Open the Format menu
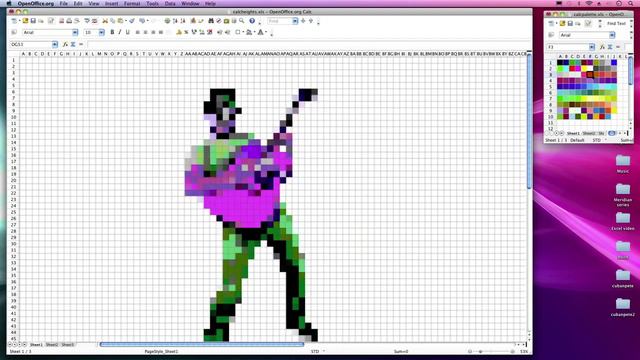This screenshot has height=360, width=640. click(132, 3)
